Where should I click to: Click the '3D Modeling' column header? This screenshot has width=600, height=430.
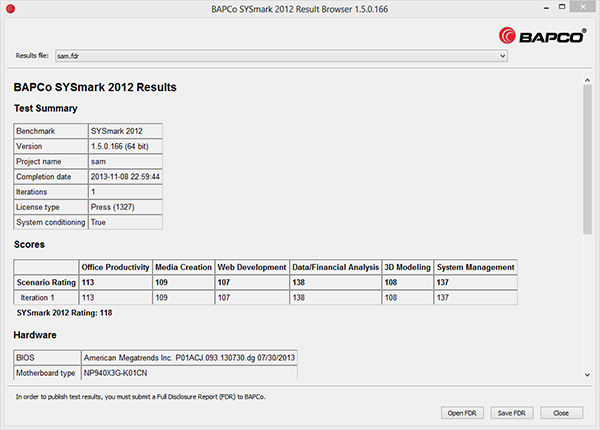coord(408,267)
